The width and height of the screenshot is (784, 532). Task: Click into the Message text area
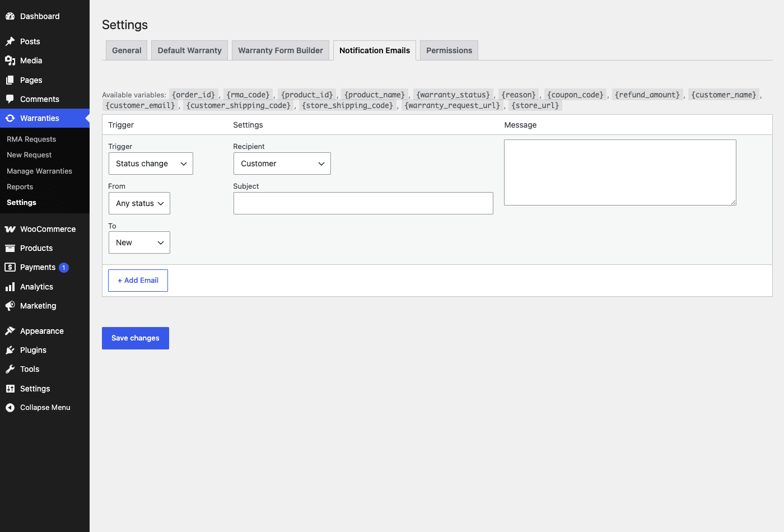620,172
